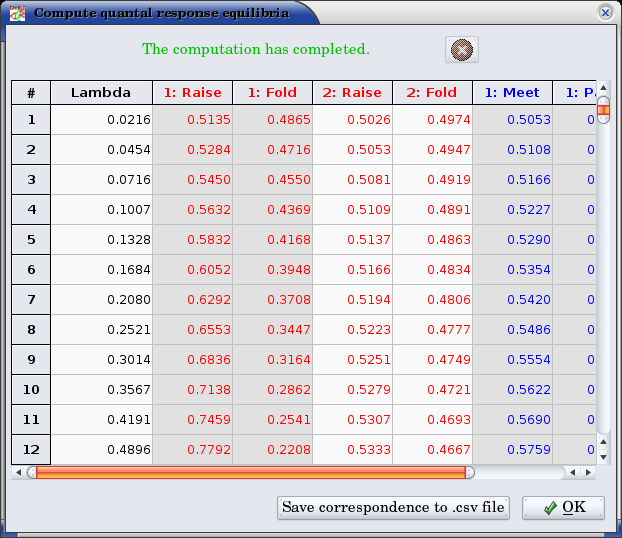This screenshot has height=538, width=622.
Task: Click the 1: Raise cell showing 0.7138
Action: (x=192, y=390)
